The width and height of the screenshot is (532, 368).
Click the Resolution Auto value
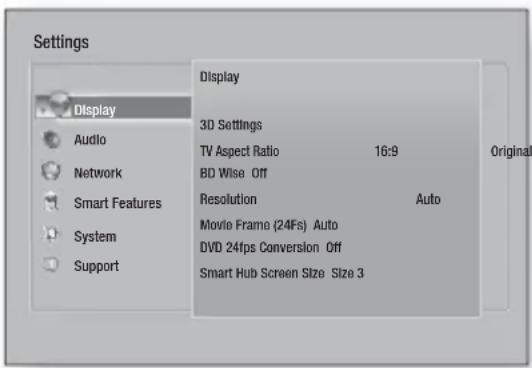tap(428, 199)
